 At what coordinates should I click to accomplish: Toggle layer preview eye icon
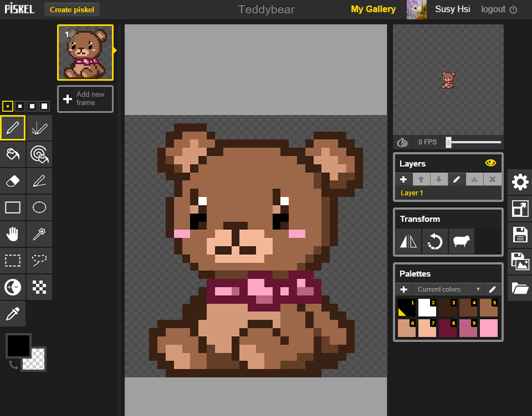point(490,163)
